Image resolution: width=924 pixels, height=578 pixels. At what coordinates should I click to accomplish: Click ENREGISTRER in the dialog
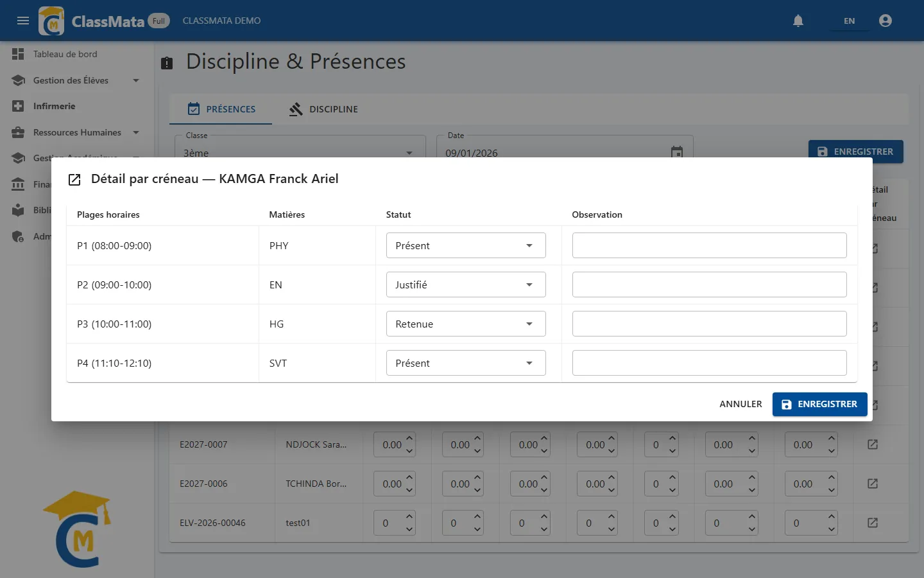[x=820, y=404]
